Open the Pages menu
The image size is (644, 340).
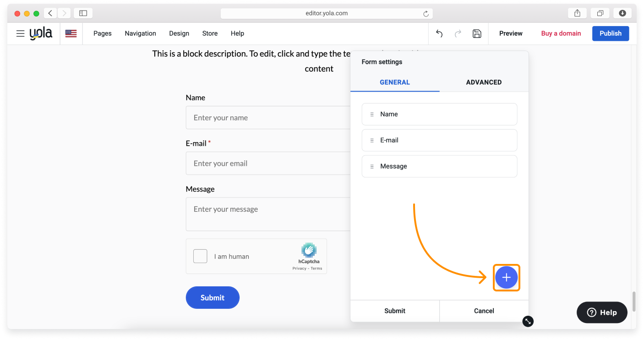click(x=102, y=33)
